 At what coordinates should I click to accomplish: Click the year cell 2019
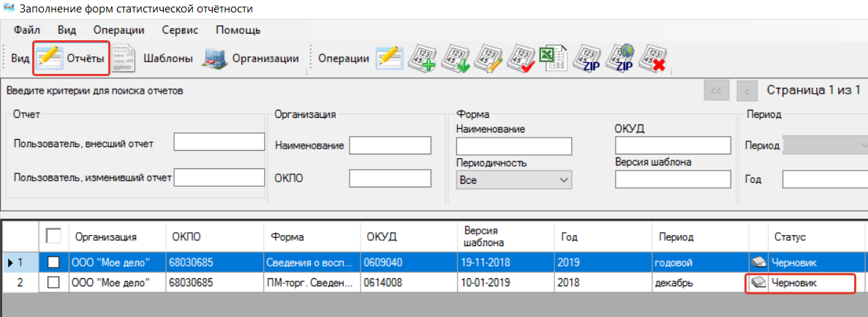click(x=603, y=262)
